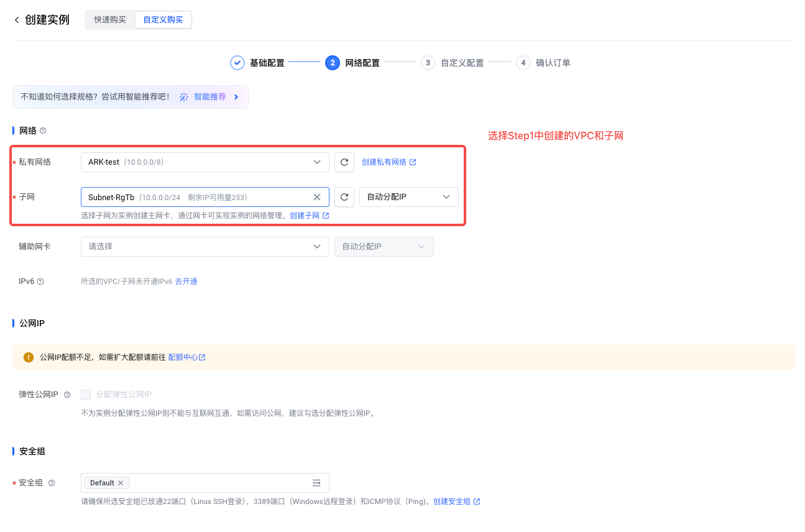Click the 智能推荐 button

[x=209, y=97]
